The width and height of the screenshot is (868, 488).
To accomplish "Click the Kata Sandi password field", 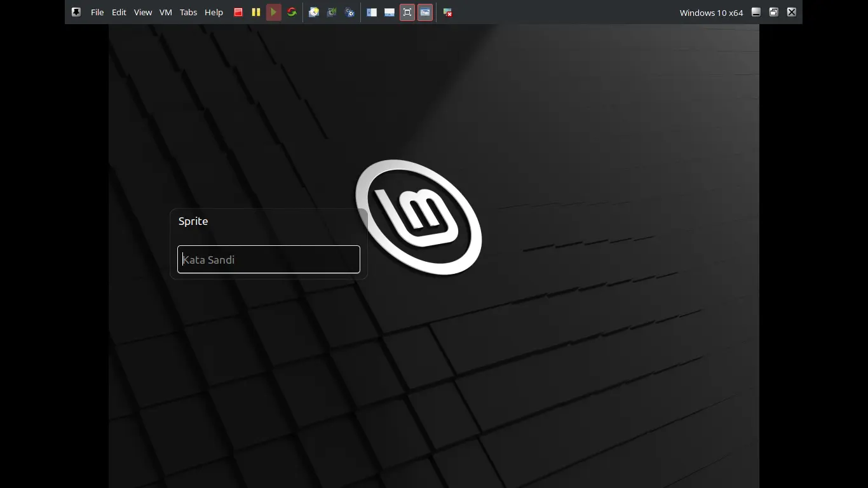I will [269, 259].
